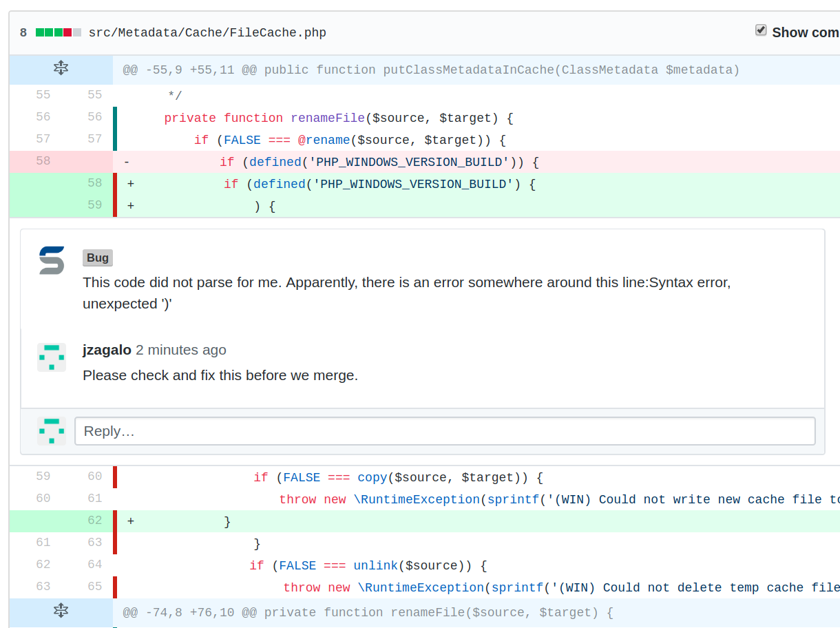Viewport: 840px width, 628px height.
Task: Toggle the Show comments checkbox
Action: coord(761,30)
